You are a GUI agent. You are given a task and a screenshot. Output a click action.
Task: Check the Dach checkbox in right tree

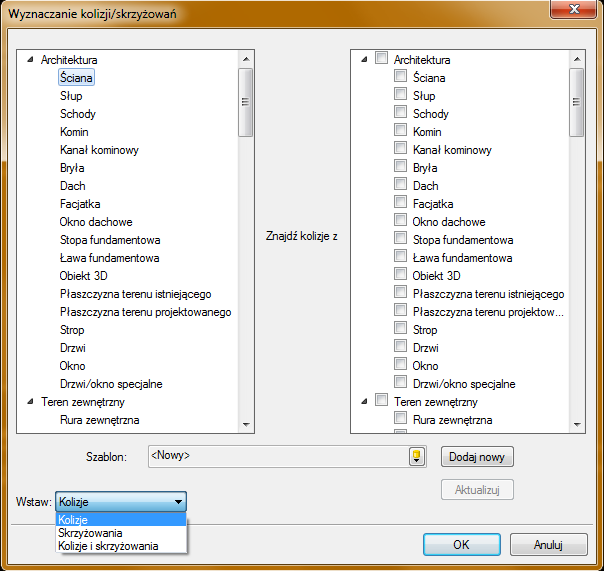tap(401, 184)
